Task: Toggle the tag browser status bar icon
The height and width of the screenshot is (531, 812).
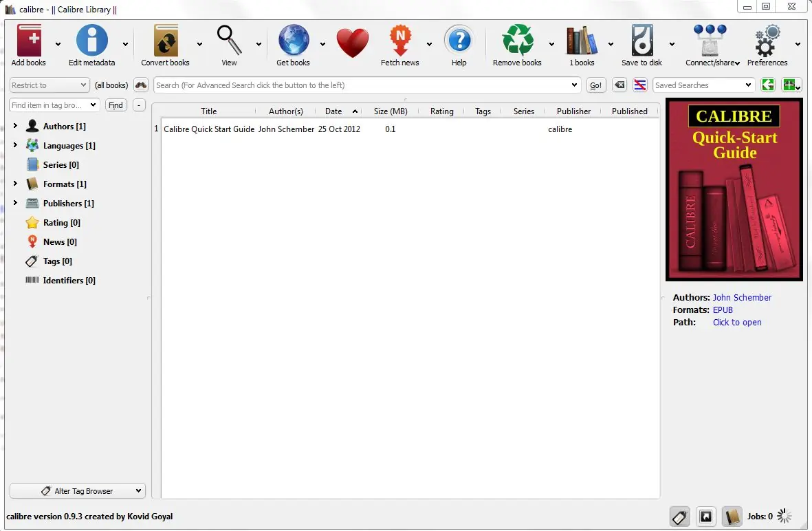Action: pos(679,517)
